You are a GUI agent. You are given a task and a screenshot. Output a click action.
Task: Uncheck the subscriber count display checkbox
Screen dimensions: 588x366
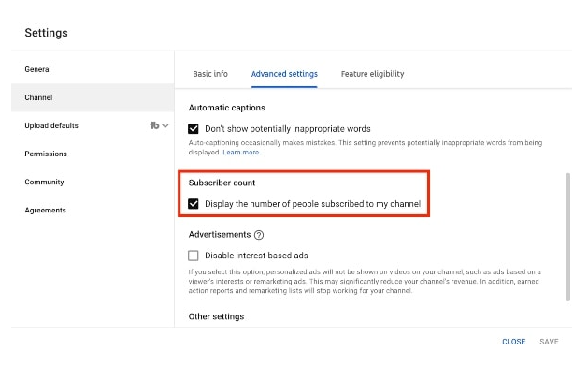point(194,204)
